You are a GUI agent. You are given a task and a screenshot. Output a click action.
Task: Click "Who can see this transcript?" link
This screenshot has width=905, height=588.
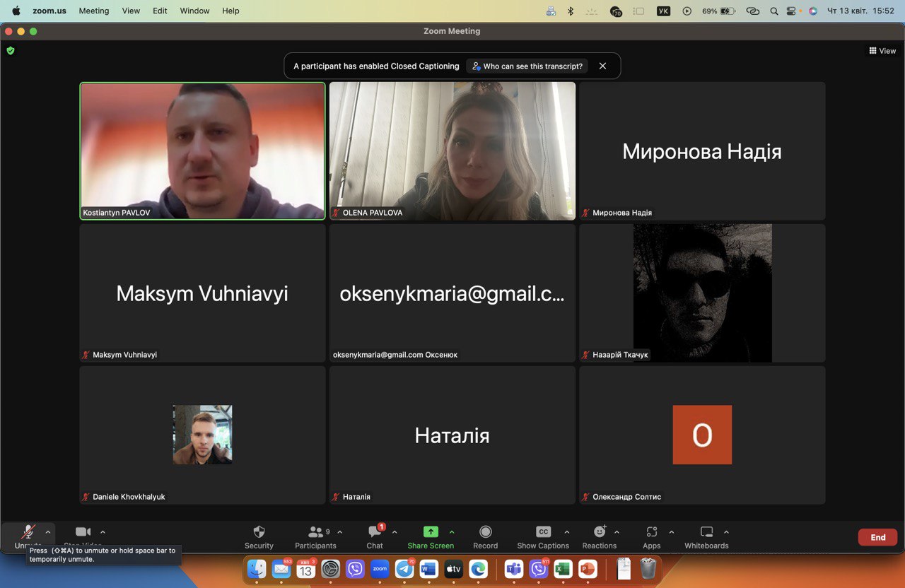(x=527, y=66)
